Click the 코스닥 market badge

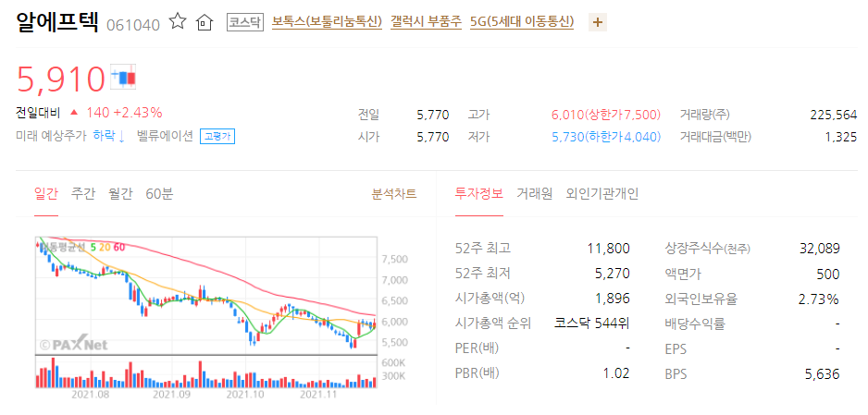coord(245,23)
